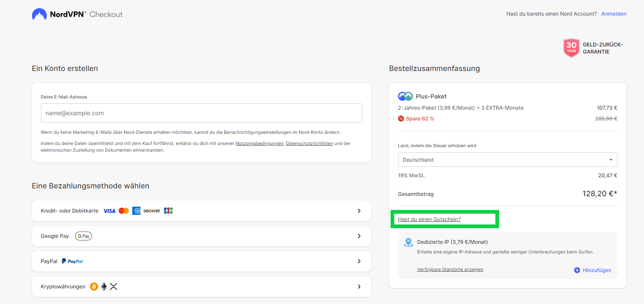Open the Deutschland tax country dropdown
Viewport: 644px width, 304px height.
[508, 160]
